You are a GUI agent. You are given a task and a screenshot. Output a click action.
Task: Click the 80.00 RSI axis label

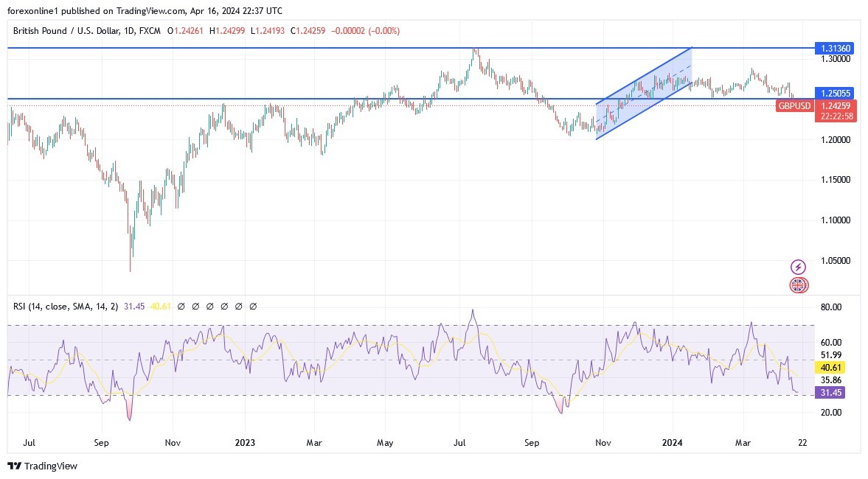(831, 307)
